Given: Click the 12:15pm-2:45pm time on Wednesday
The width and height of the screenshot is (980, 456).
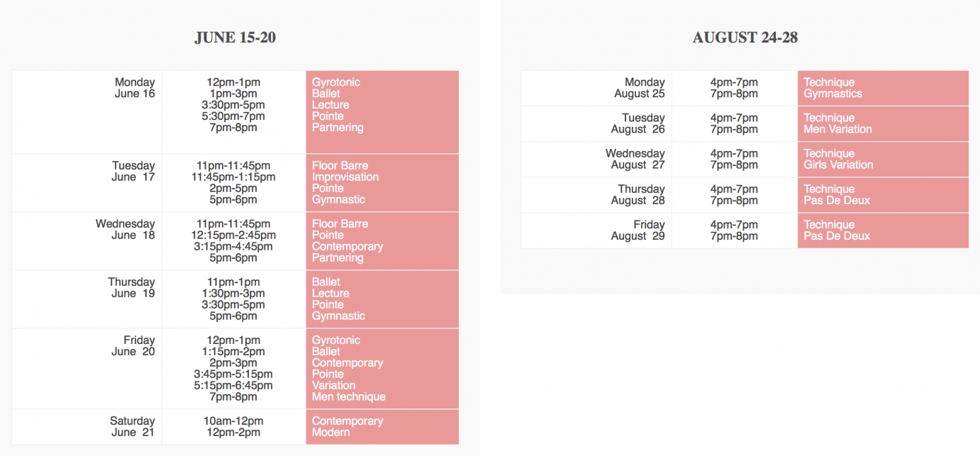Looking at the screenshot, I should pos(233,235).
